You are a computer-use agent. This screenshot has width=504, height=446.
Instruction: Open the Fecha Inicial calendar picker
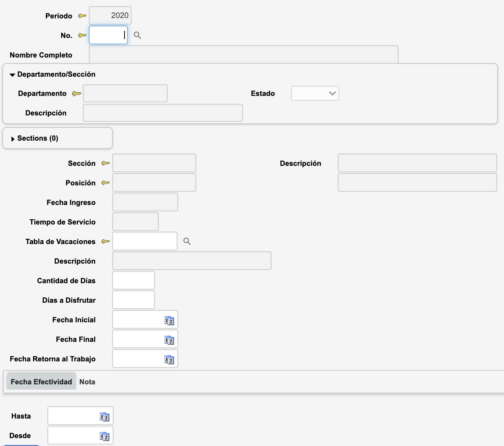(x=169, y=320)
